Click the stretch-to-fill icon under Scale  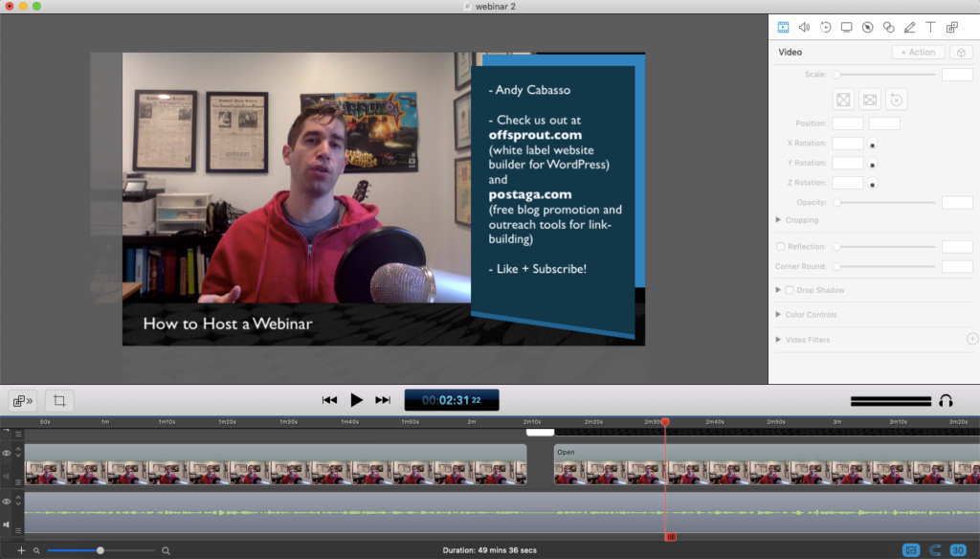(x=869, y=100)
